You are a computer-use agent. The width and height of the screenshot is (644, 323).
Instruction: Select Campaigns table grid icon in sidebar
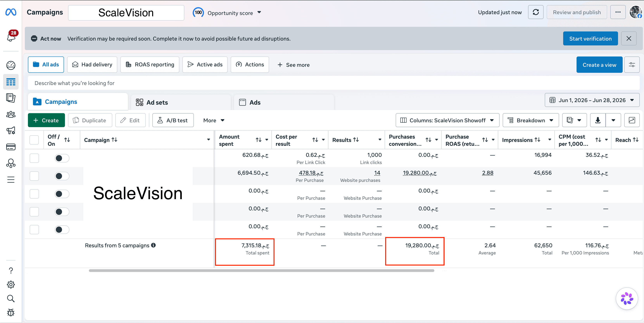click(11, 82)
